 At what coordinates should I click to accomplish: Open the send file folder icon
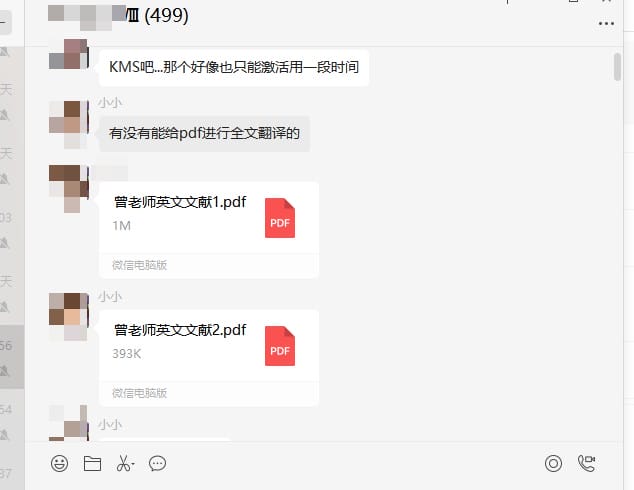click(92, 463)
